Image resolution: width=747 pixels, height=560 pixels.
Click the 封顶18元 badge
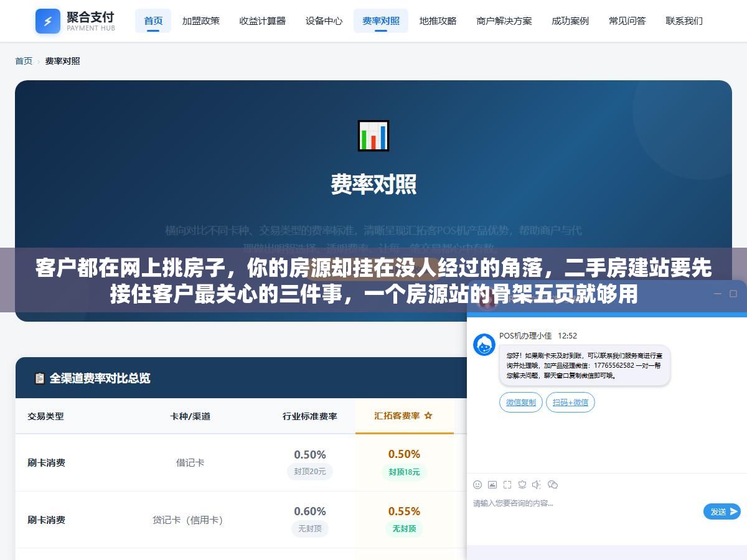pyautogui.click(x=404, y=472)
